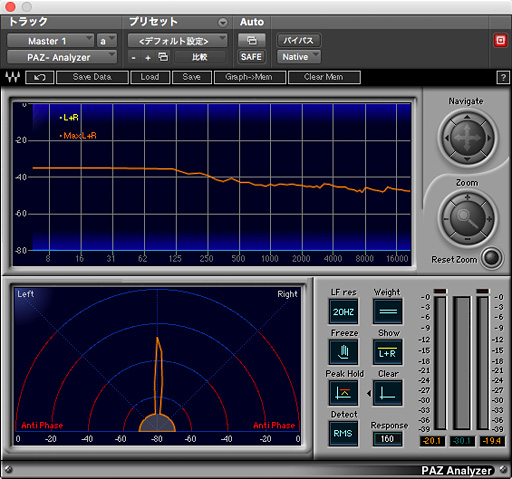Click the preset copy settings icon

(163, 57)
